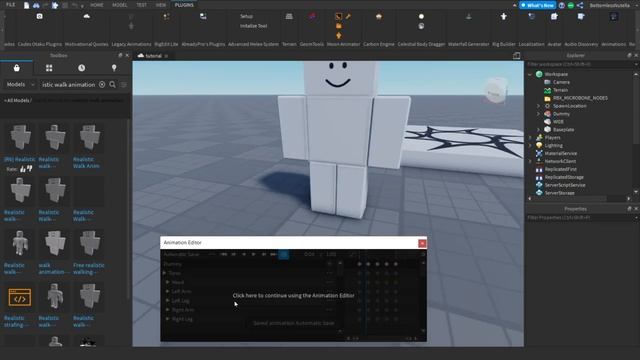This screenshot has width=640, height=360.
Task: Open the Audio Discovery plugin
Action: click(581, 16)
